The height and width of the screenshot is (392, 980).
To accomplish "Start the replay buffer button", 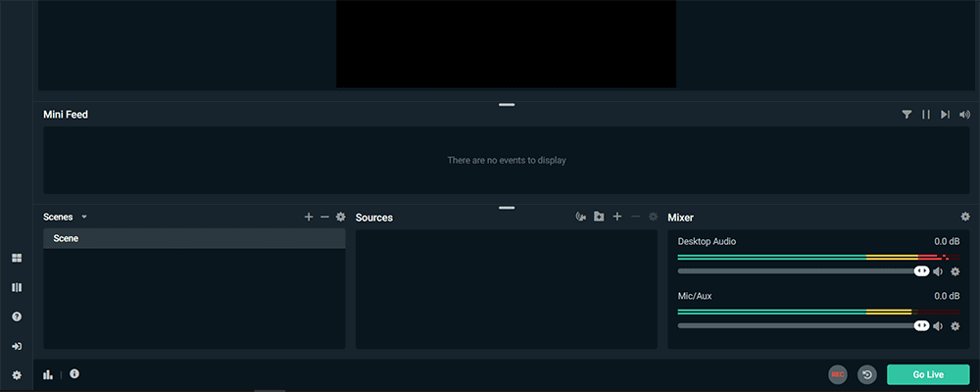I will 867,374.
